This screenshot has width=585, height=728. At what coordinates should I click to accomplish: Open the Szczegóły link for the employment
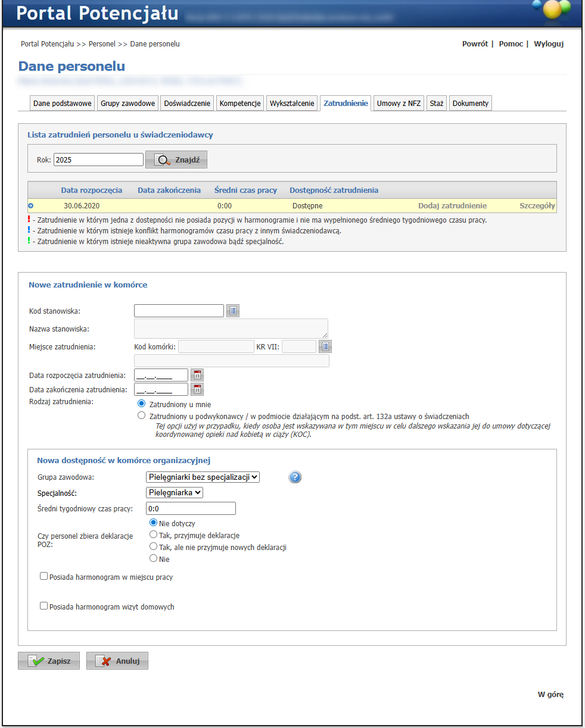(537, 206)
